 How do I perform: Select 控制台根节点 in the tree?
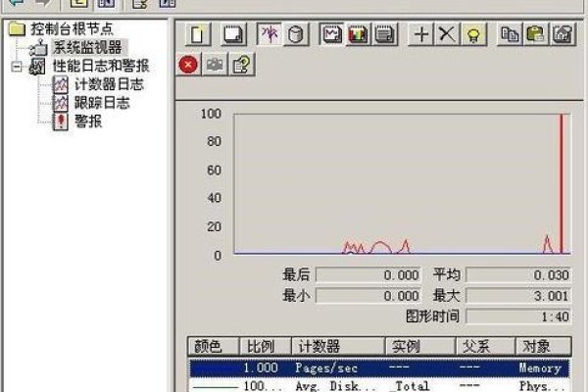(x=72, y=28)
